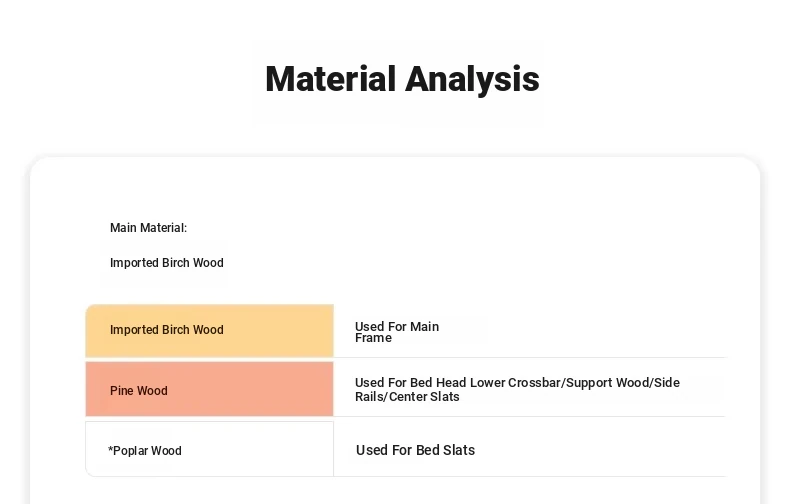The height and width of the screenshot is (504, 790).
Task: Select 'Used For Bed Slats' description
Action: (x=416, y=450)
